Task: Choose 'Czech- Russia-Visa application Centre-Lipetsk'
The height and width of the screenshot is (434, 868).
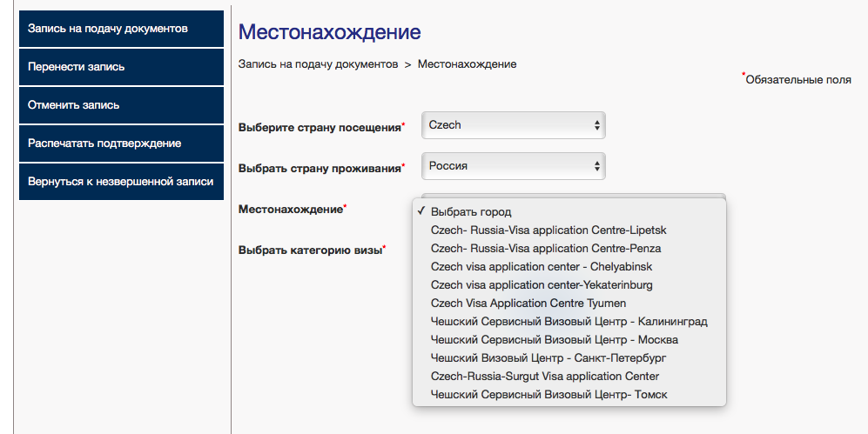Action: pyautogui.click(x=548, y=230)
